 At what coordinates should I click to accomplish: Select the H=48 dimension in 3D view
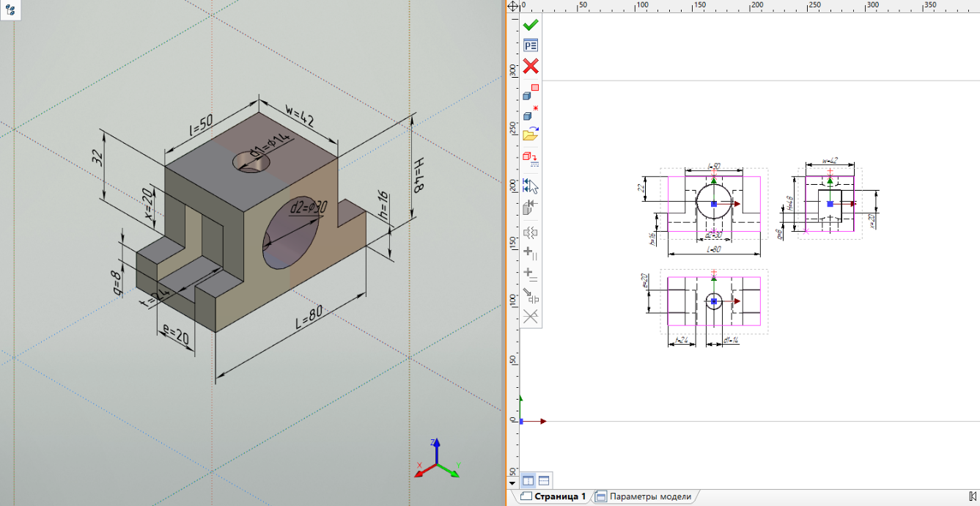pos(419,175)
